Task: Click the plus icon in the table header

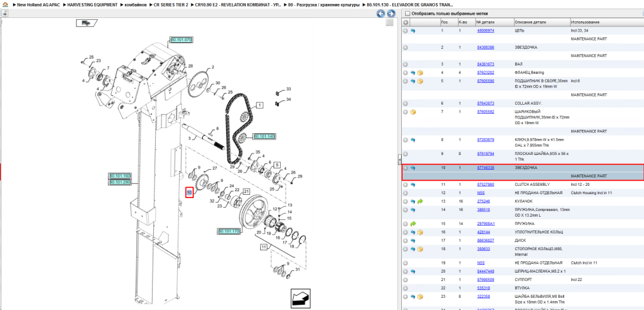Action: [405, 22]
